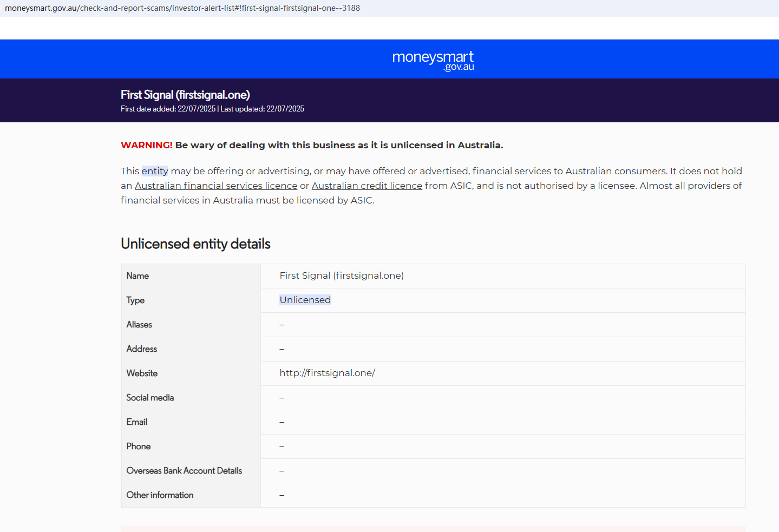The image size is (779, 532).
Task: Click the 'Type' row label
Action: click(x=135, y=300)
